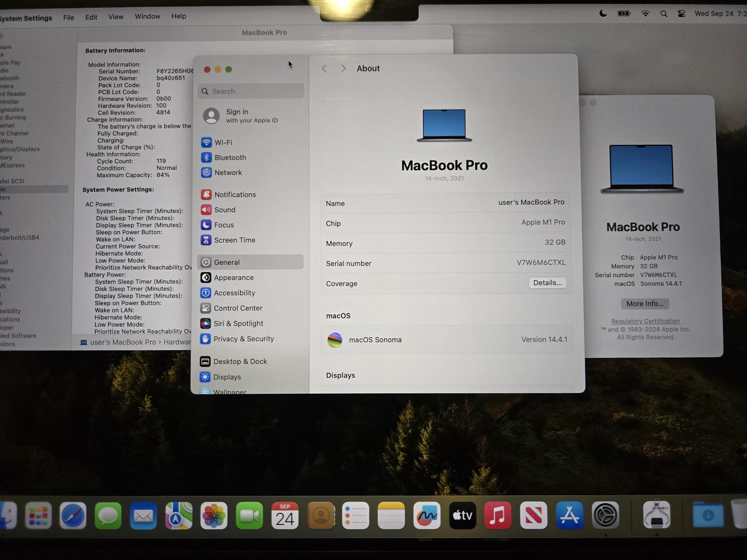Click the clock in the menu bar
747x560 pixels.
pos(721,13)
